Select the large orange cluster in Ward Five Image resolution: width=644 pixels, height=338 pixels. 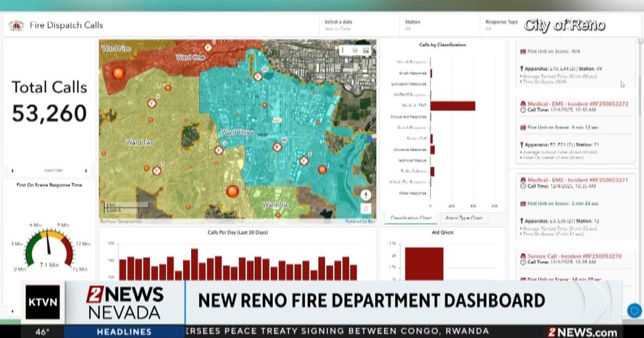tap(118, 73)
